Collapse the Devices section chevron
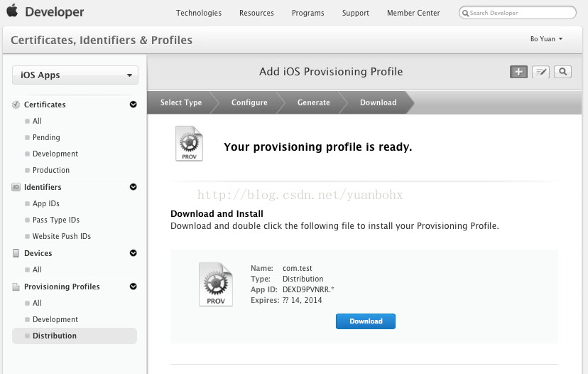 (133, 253)
